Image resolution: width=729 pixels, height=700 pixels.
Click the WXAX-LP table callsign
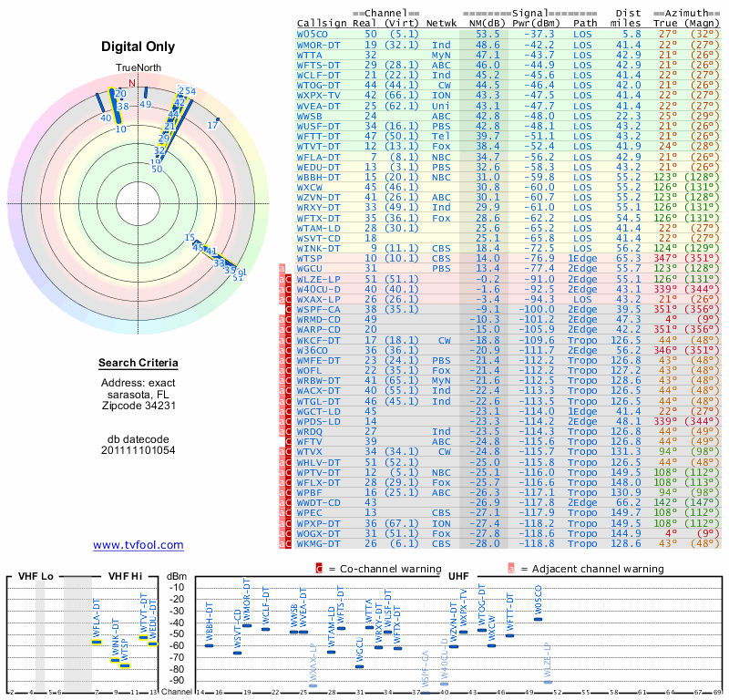click(x=318, y=299)
